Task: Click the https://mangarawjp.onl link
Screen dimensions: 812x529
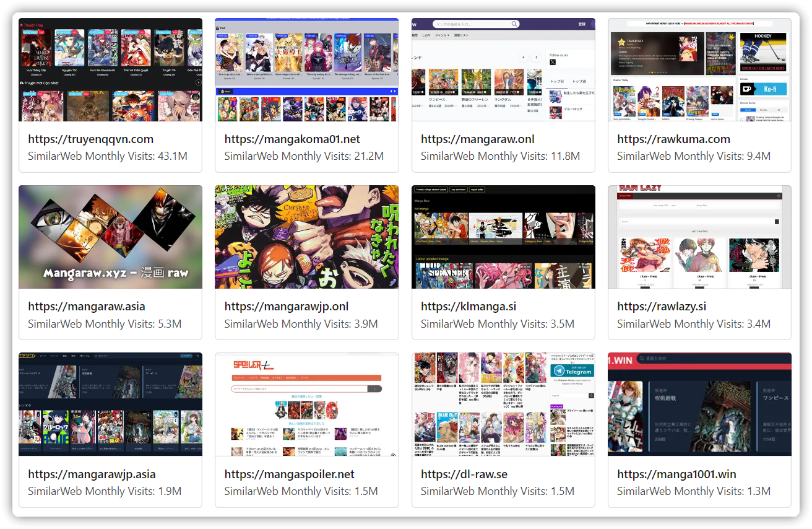Action: pos(287,307)
